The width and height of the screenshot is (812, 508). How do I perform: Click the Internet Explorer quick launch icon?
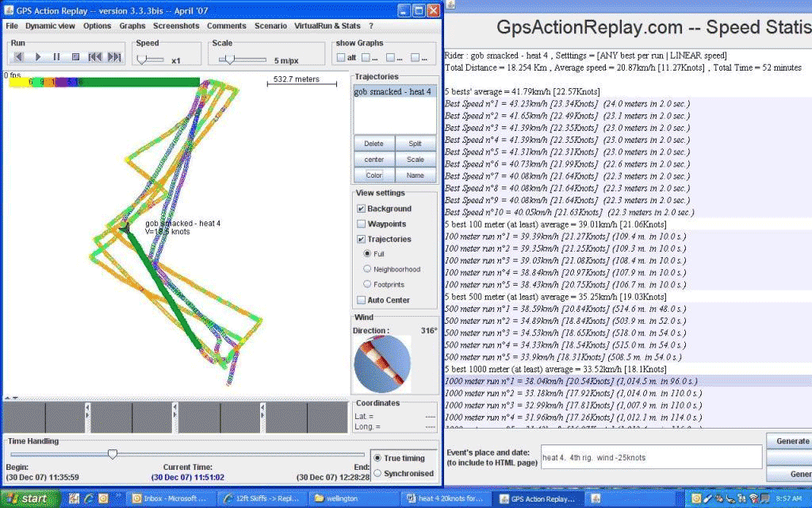point(89,498)
